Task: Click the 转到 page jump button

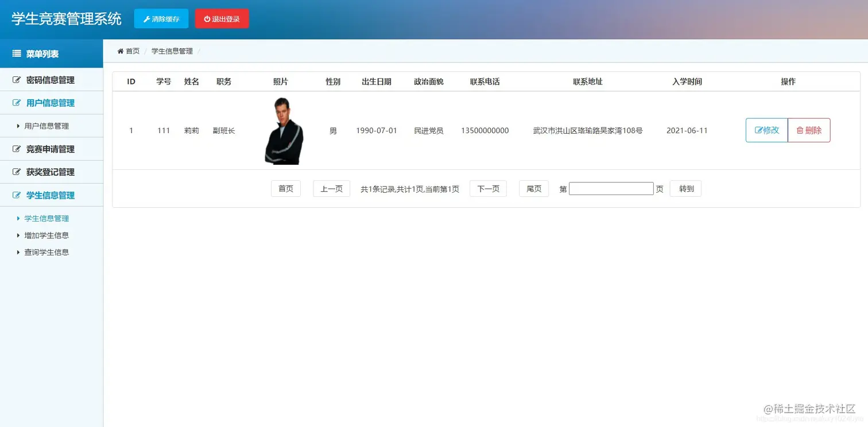Action: tap(685, 188)
